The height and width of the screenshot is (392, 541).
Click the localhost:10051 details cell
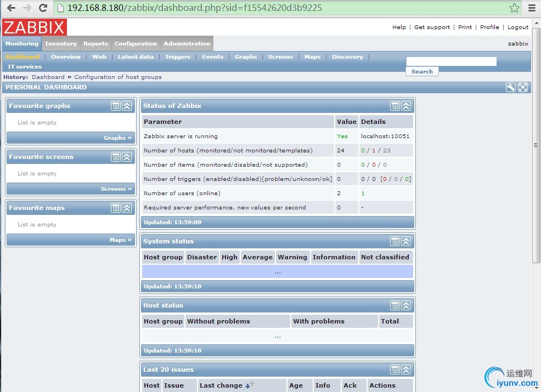[385, 136]
